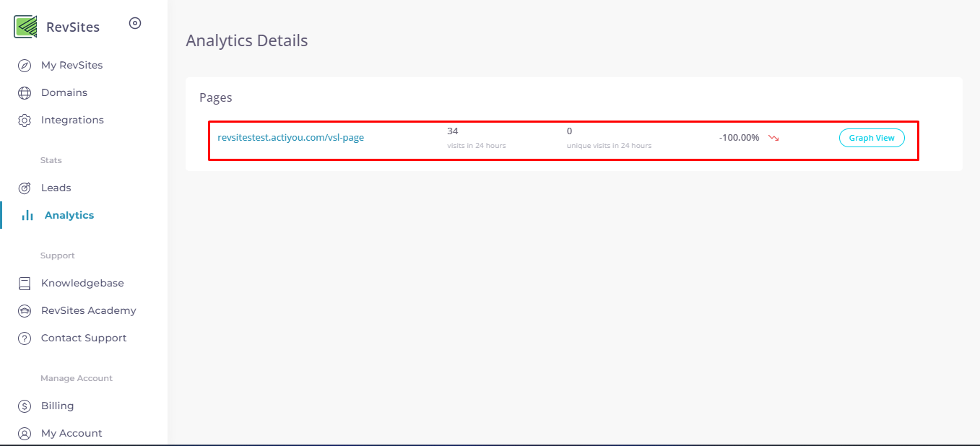The image size is (980, 446).
Task: Open Graph View for vsl-page
Action: coord(872,137)
